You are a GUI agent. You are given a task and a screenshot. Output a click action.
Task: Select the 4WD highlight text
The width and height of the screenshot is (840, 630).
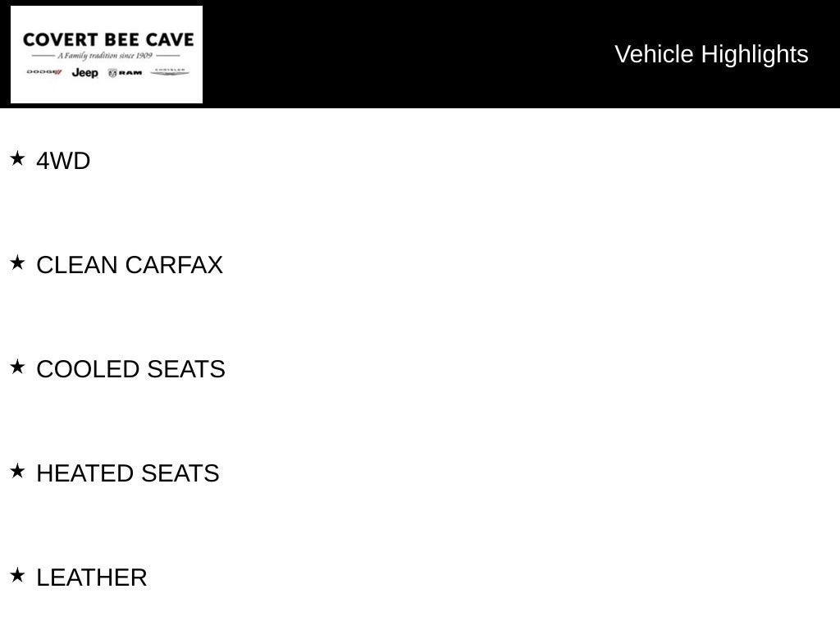tap(63, 161)
